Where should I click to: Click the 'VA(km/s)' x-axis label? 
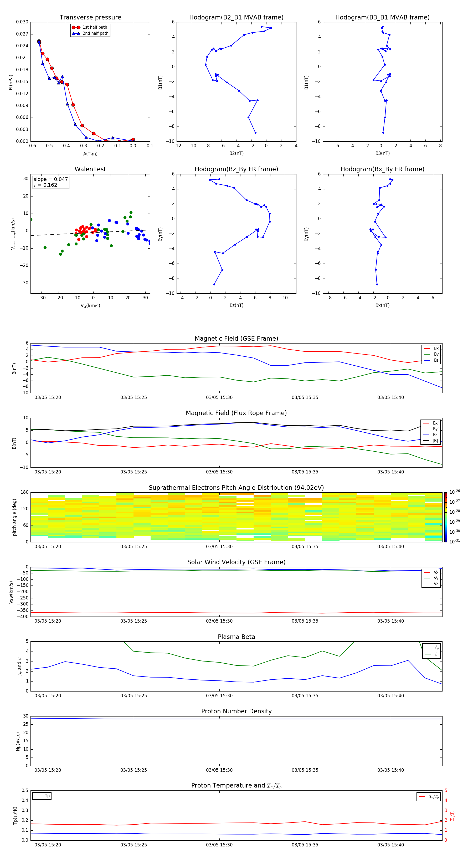click(x=90, y=306)
